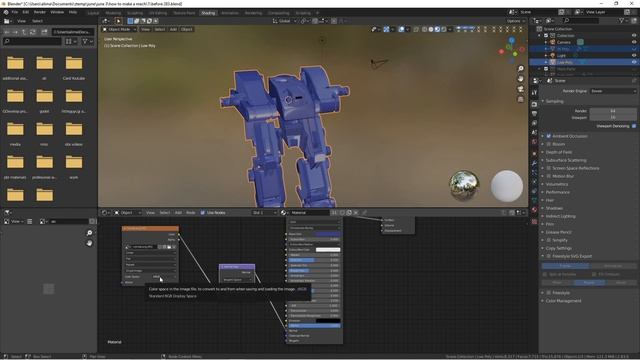
Task: Open the Object Mode dropdown
Action: pos(119,29)
